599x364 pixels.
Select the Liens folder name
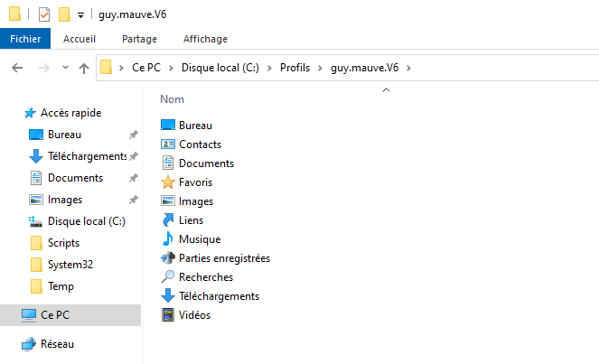[x=191, y=220]
